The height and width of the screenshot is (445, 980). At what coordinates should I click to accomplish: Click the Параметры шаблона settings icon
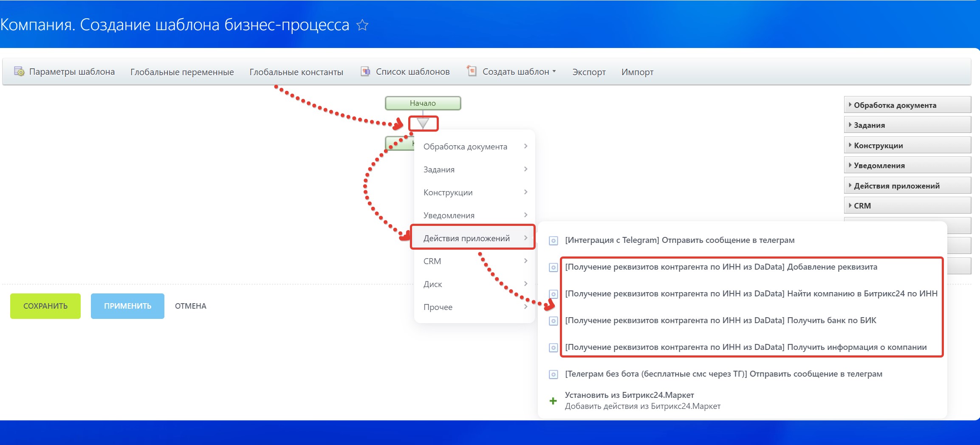(x=19, y=71)
